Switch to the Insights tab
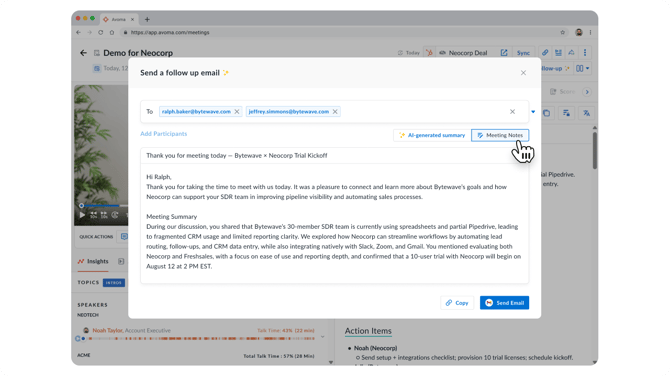Screen dimensions: 670x376 [93, 261]
